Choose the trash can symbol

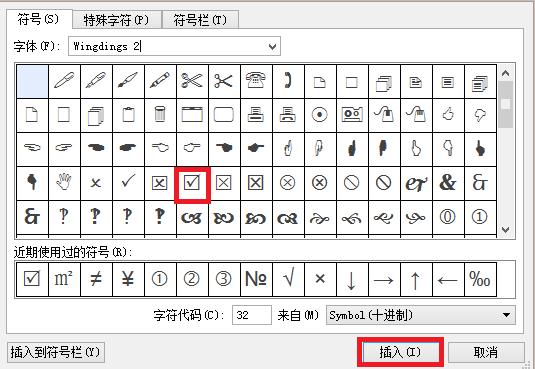(x=160, y=115)
